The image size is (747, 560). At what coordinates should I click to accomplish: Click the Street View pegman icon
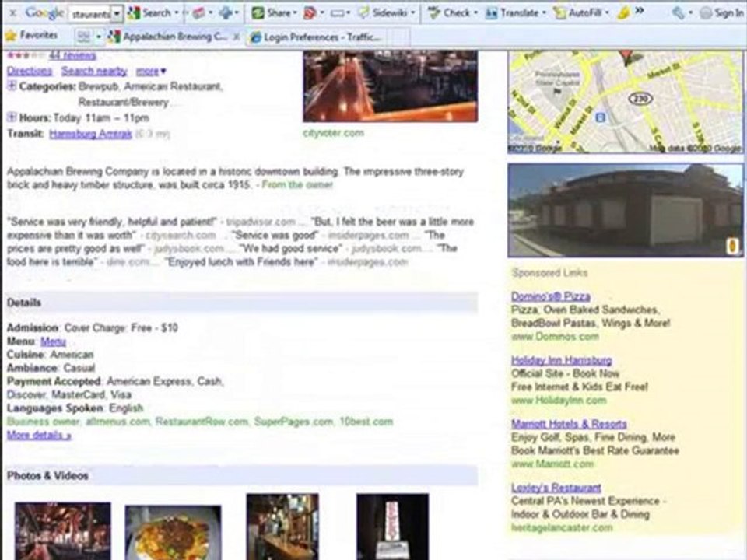(x=733, y=247)
